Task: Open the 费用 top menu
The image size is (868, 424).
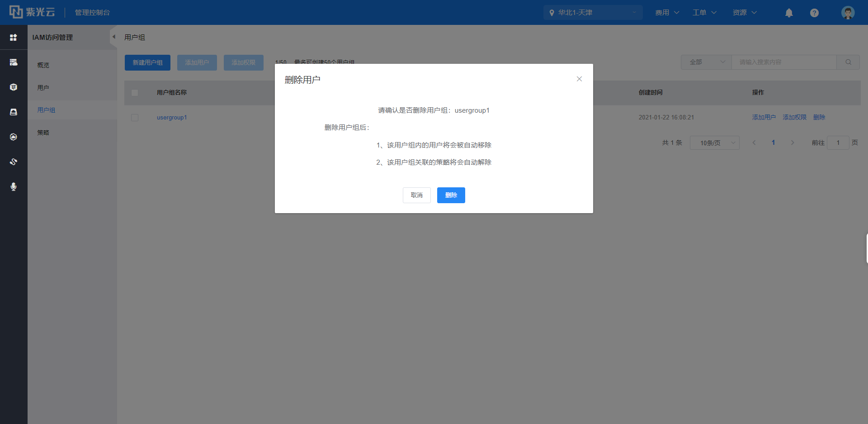Action: pos(667,13)
